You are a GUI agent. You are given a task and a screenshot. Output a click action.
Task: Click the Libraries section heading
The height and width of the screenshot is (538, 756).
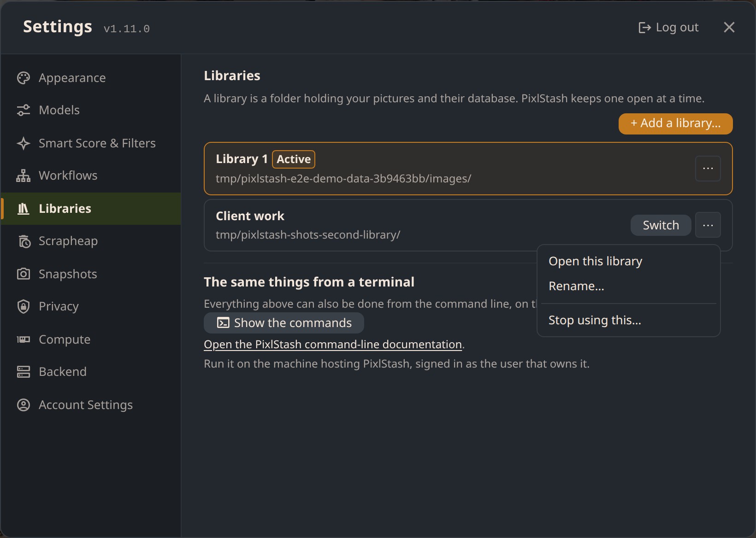click(232, 76)
